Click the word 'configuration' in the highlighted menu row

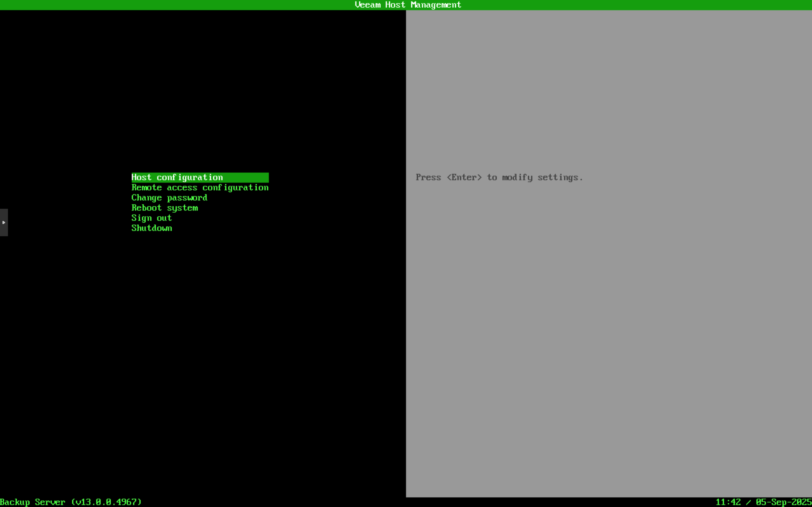(x=190, y=178)
